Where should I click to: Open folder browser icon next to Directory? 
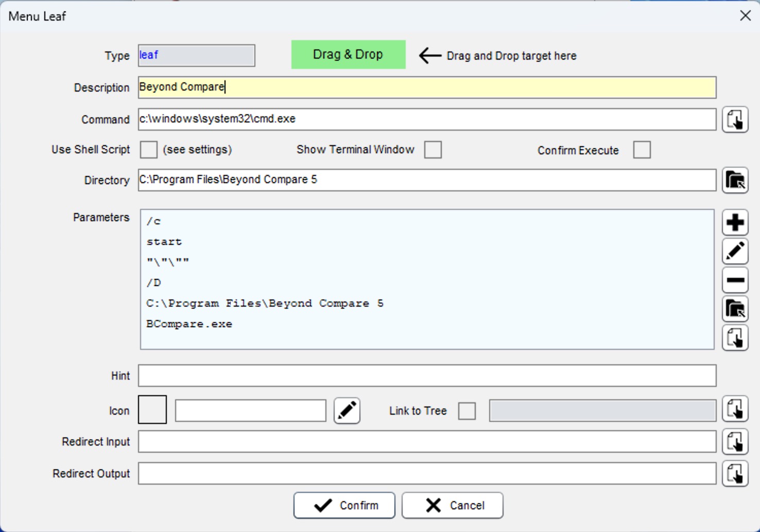point(735,181)
